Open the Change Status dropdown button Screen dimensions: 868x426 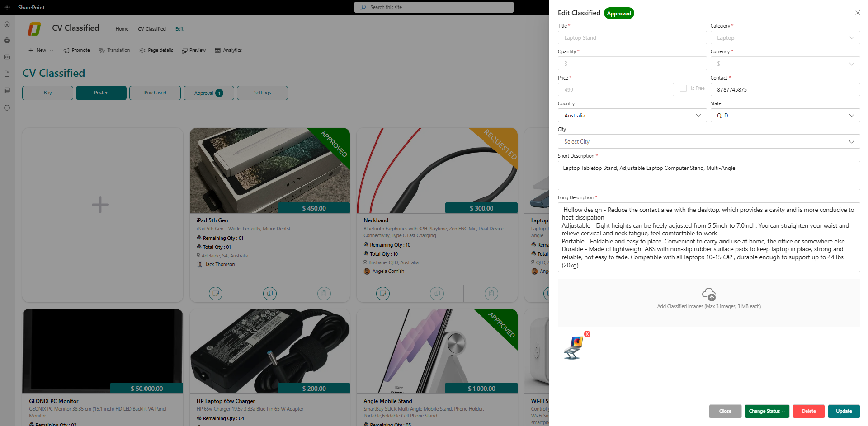767,411
